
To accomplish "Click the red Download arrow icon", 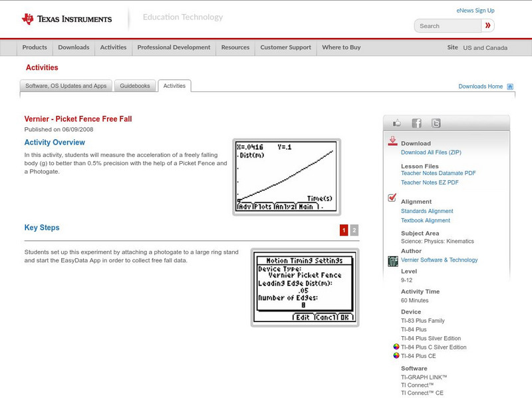I will [x=394, y=142].
